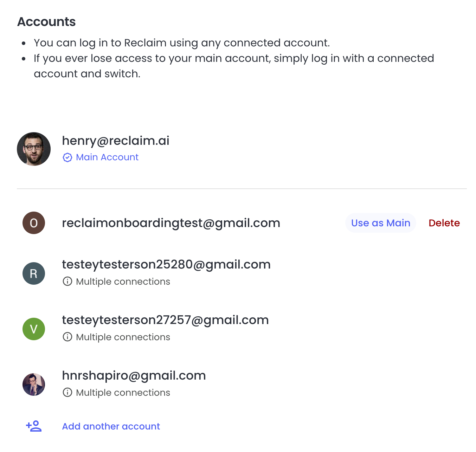Viewport: 476px width, 452px height.
Task: Click Multiple connections text under hnrshapiro@gmail.com
Action: point(123,393)
